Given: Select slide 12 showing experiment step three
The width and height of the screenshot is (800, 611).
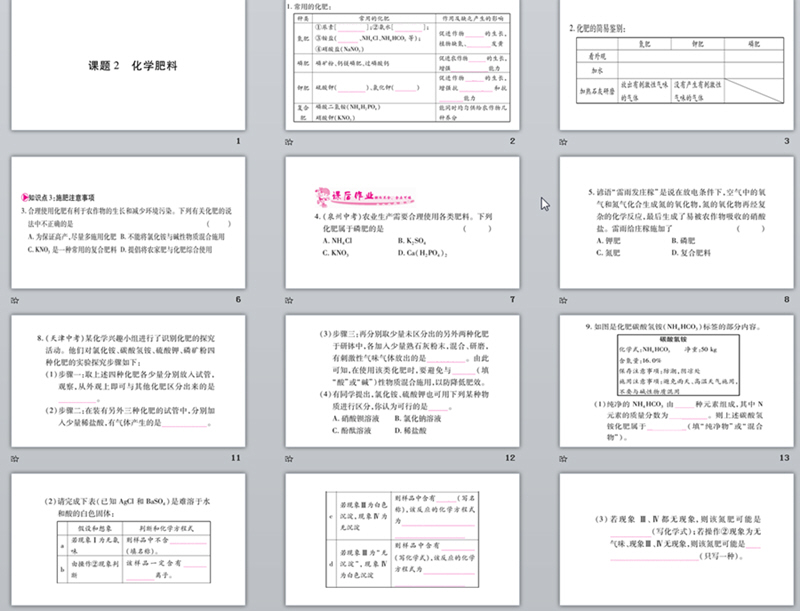Looking at the screenshot, I should coord(401,380).
